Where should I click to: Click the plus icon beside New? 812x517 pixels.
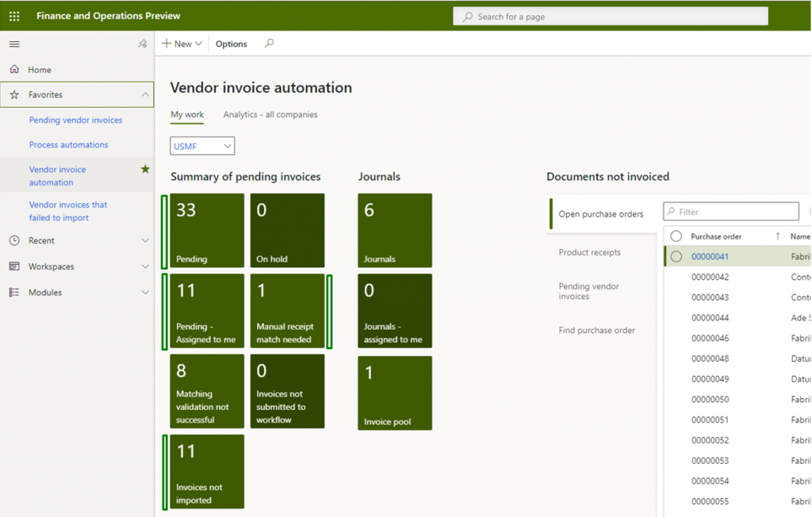(x=167, y=44)
